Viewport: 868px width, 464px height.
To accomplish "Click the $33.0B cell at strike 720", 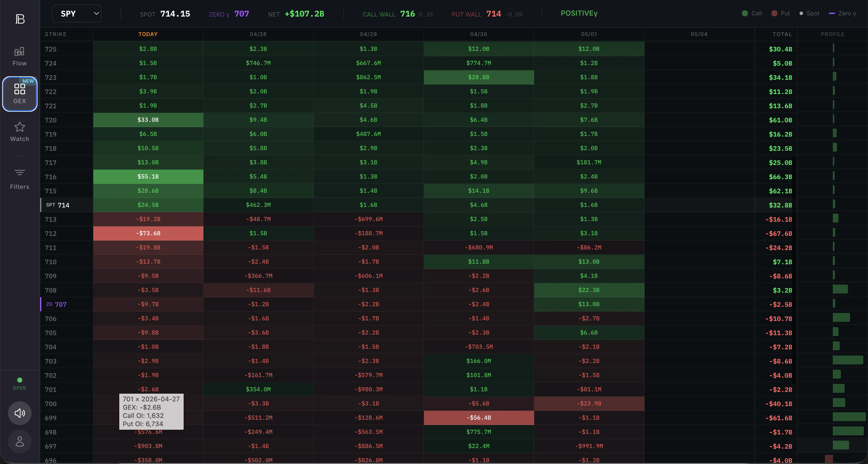I will (x=148, y=120).
